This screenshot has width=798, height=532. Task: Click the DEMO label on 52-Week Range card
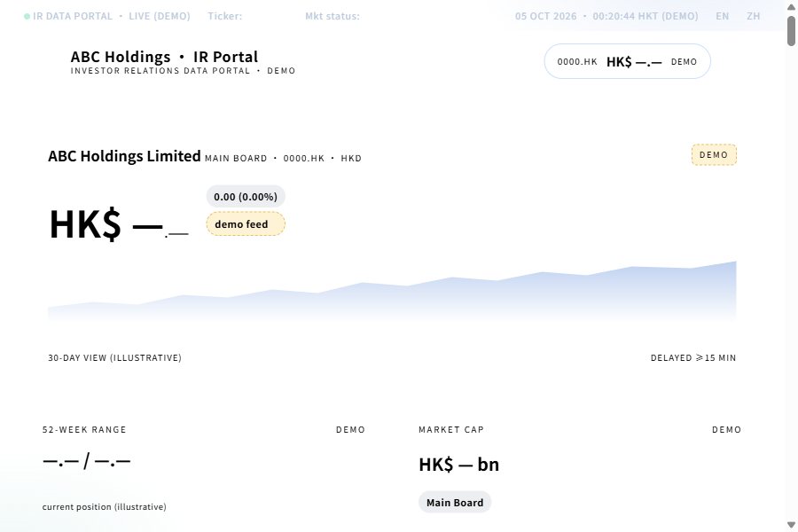pos(350,430)
